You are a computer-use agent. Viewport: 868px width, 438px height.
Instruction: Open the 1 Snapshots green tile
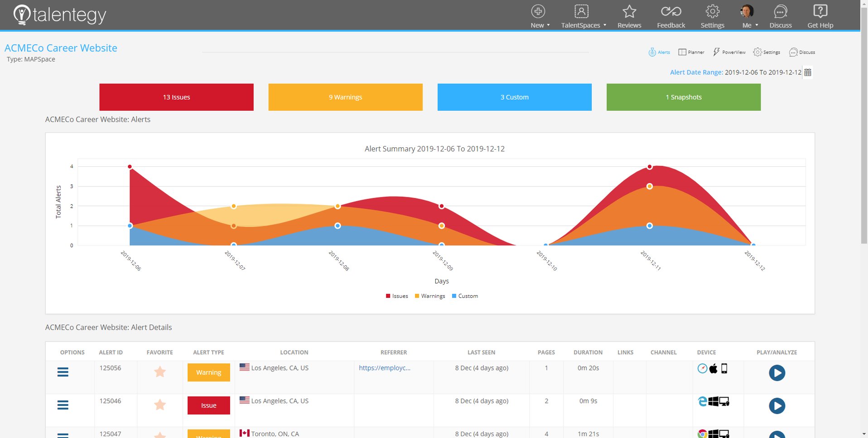point(683,97)
